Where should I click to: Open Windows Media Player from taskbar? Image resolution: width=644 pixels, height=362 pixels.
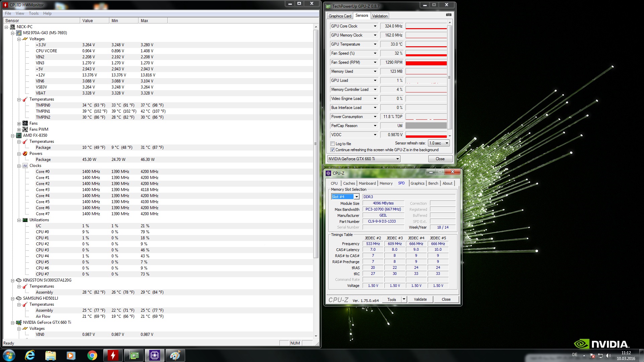tap(71, 355)
